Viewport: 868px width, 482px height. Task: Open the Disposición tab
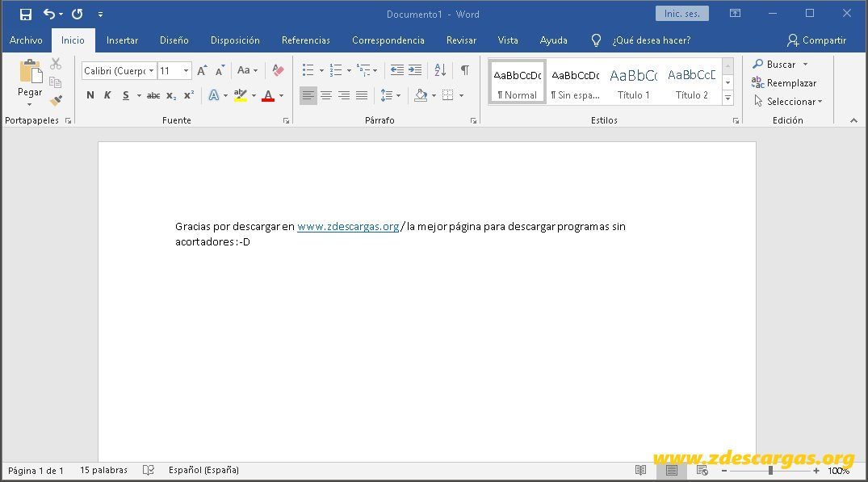point(235,40)
